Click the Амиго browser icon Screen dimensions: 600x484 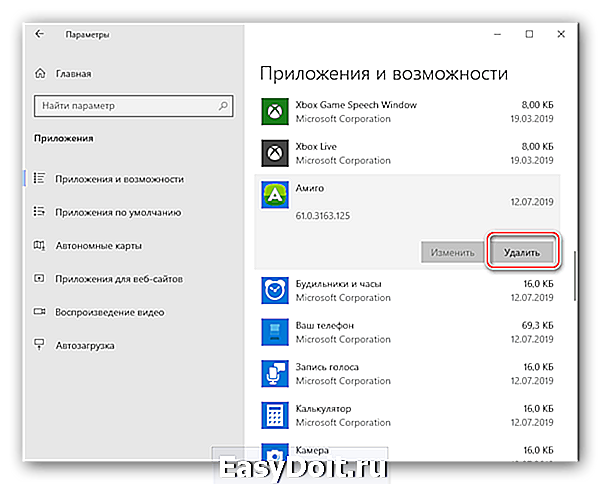pos(275,195)
